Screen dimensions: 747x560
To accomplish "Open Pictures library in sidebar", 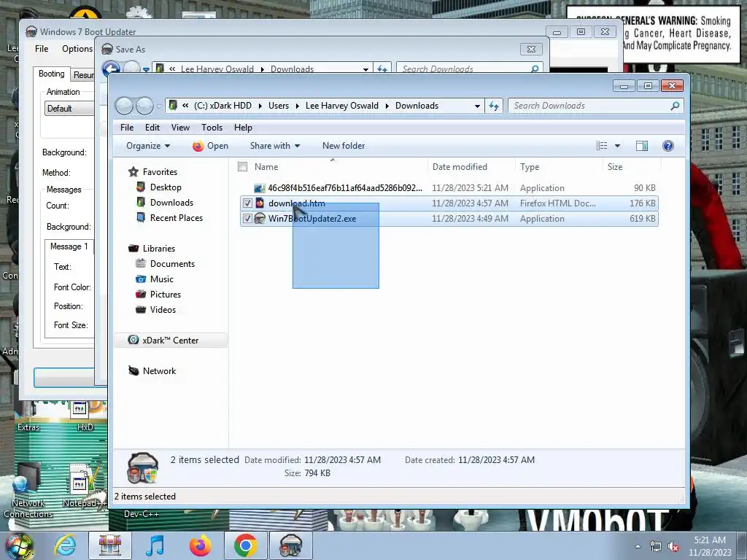I will (166, 295).
